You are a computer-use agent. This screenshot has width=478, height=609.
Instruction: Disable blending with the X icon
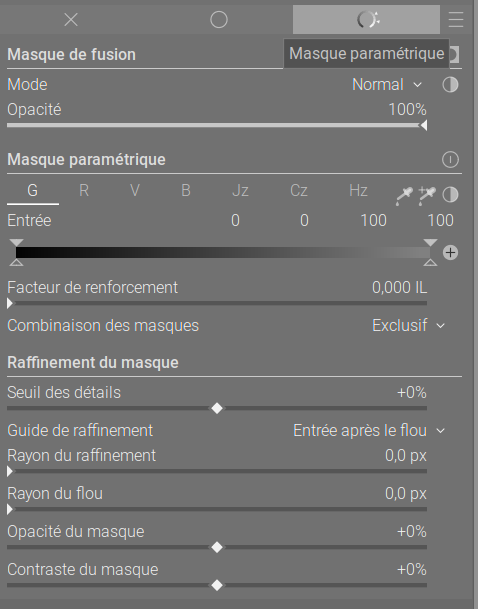coord(71,19)
